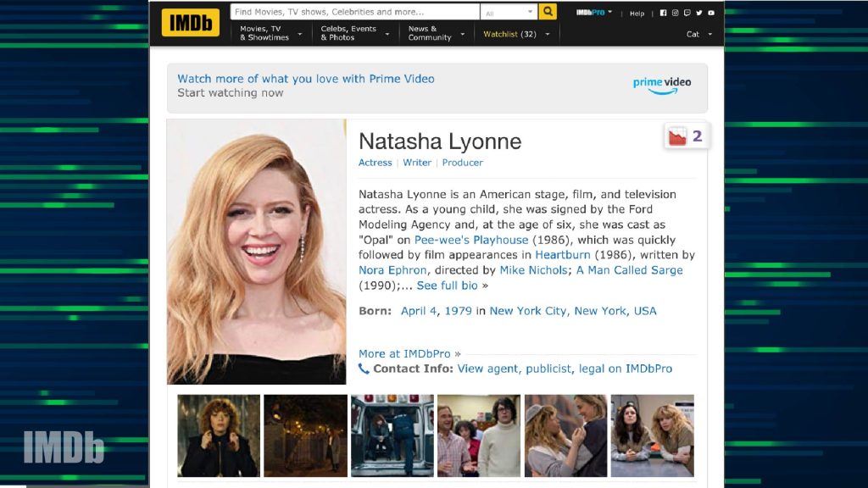Open the Heartburn movie link
The image size is (868, 488).
click(x=563, y=255)
